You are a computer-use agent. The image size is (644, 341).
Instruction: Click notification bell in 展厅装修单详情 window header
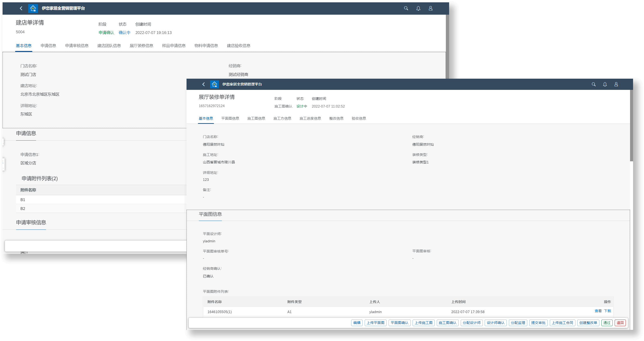[x=605, y=84]
